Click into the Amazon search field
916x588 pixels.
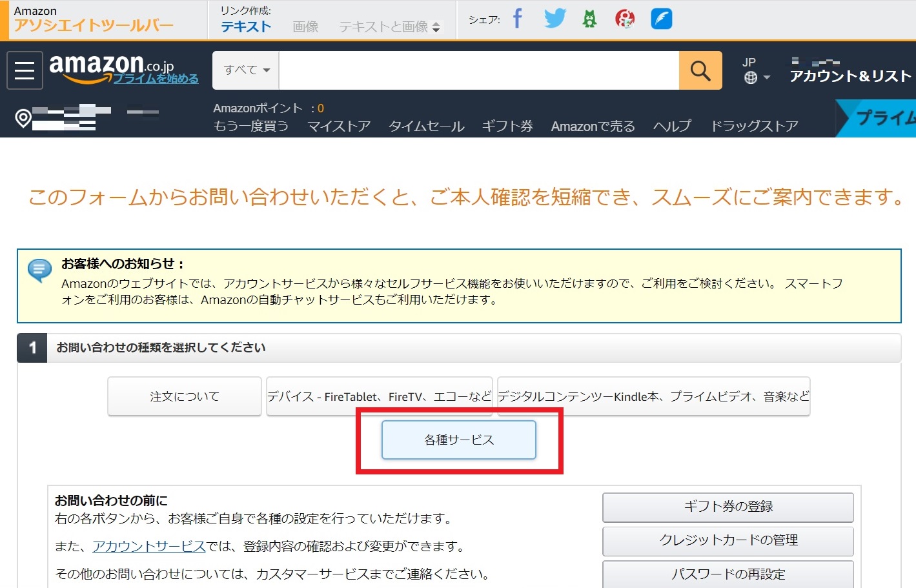click(478, 70)
